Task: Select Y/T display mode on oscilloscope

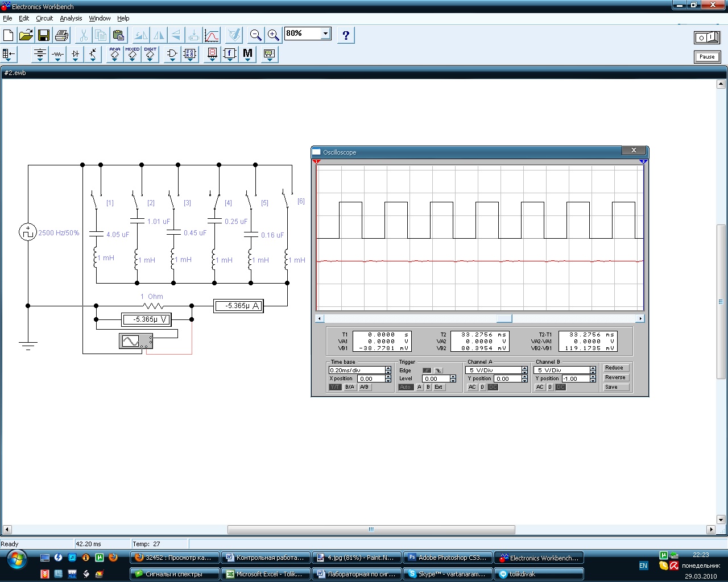Action: [x=335, y=387]
